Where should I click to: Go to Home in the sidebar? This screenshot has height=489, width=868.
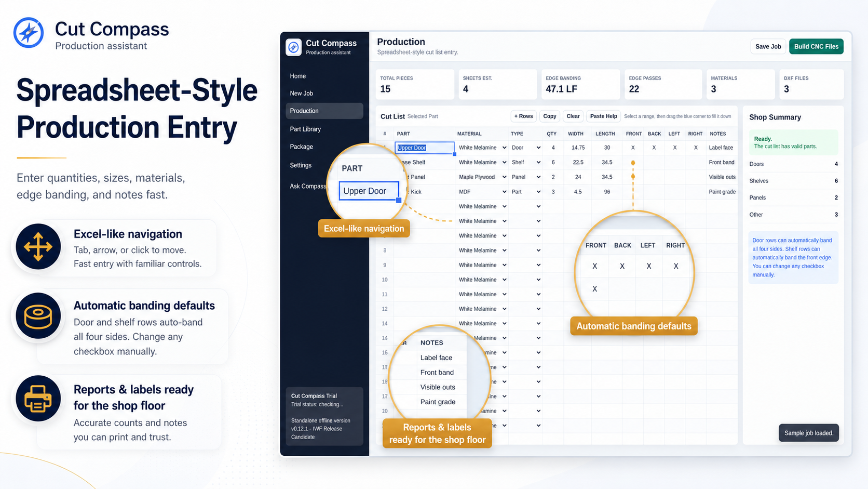(x=324, y=76)
